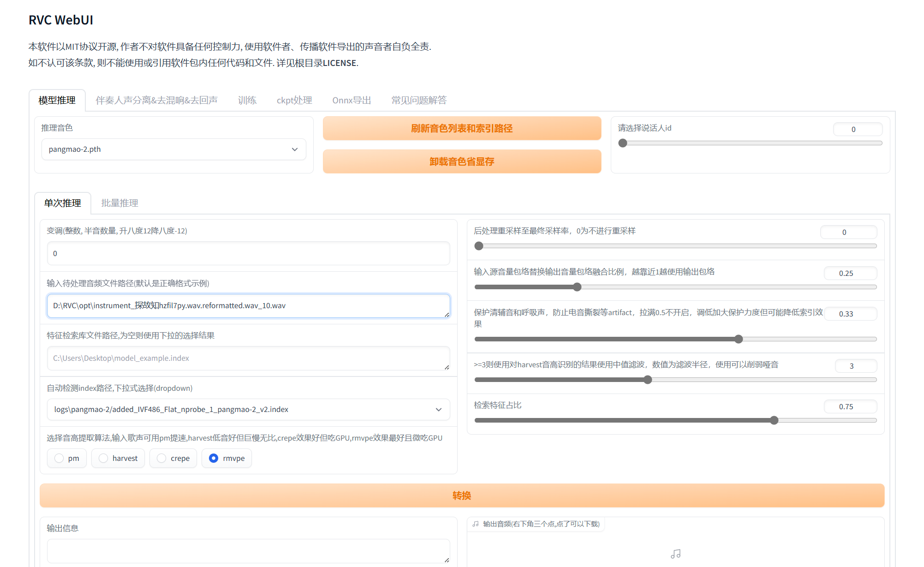
Task: Click the input audio file path field
Action: click(x=248, y=306)
